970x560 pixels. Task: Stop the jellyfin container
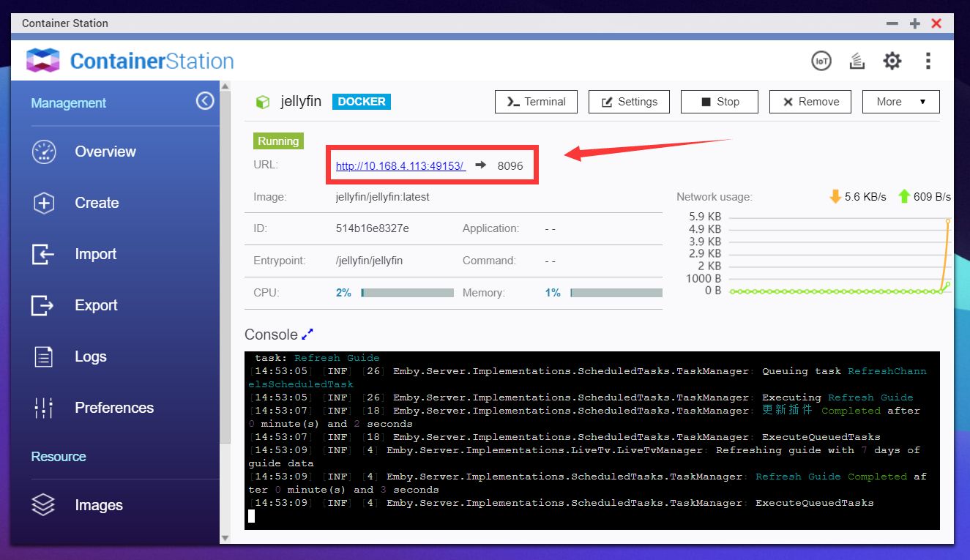[x=720, y=102]
